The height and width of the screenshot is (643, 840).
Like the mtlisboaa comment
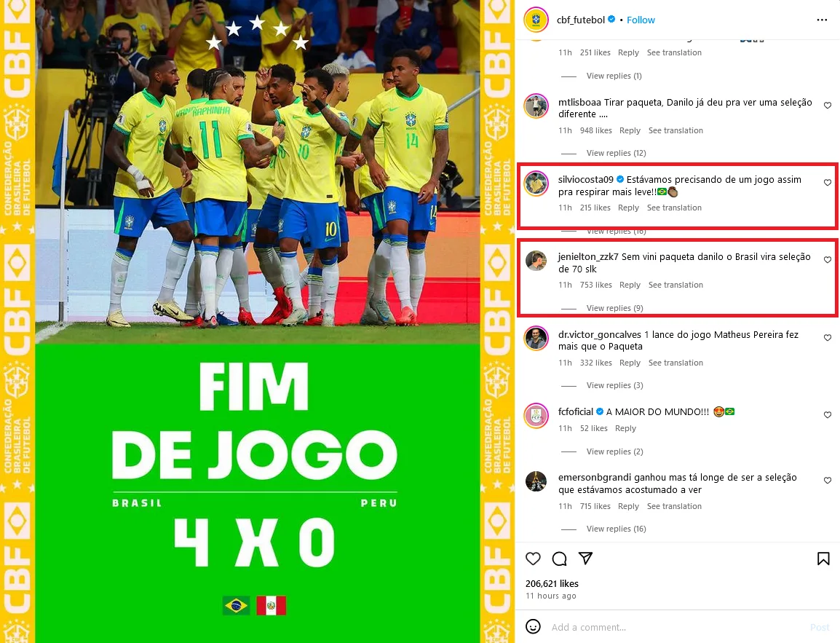[828, 106]
